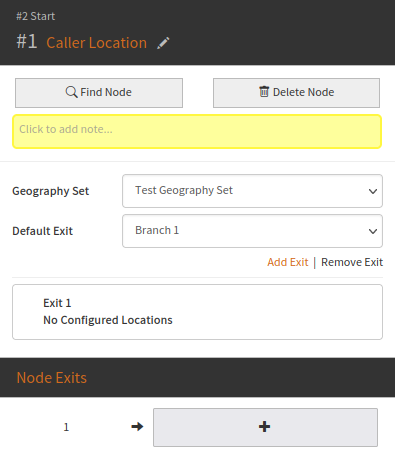
Task: Open the Default Exit dropdown
Action: [252, 231]
